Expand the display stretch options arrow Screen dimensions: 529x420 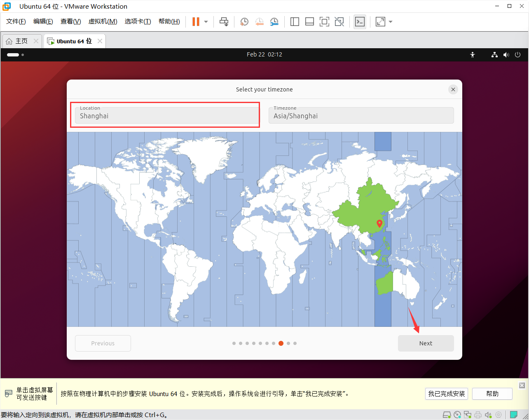coord(391,22)
